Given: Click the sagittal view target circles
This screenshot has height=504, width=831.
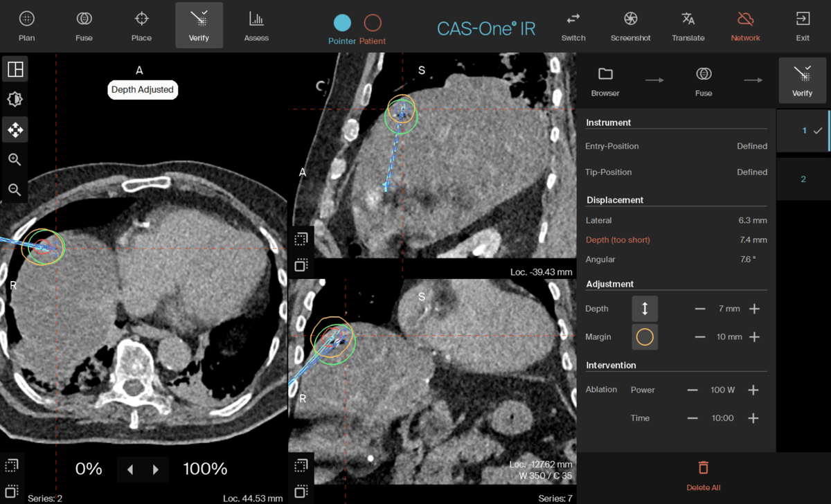Looking at the screenshot, I should click(401, 114).
